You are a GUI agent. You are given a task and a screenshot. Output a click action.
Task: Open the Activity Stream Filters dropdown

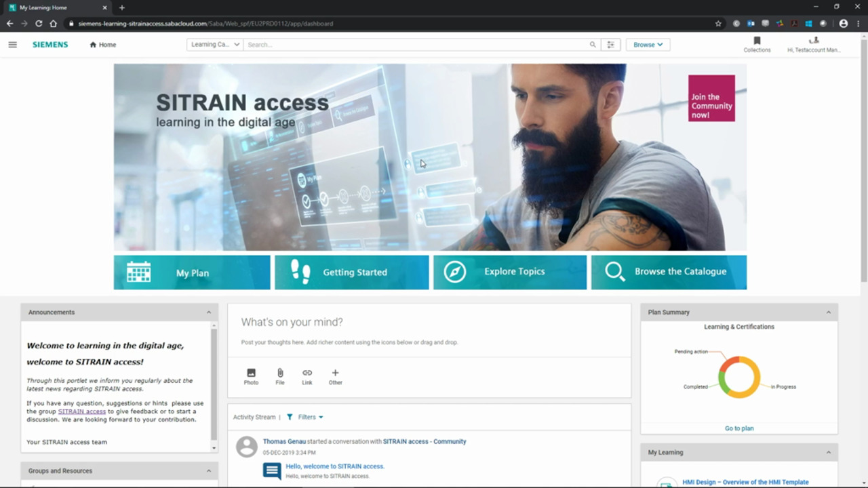click(305, 418)
